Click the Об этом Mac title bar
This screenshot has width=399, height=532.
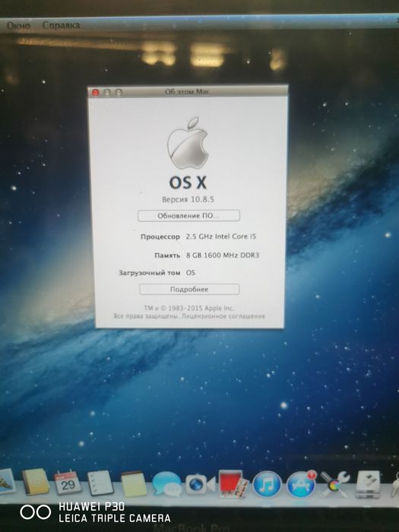coord(188,92)
